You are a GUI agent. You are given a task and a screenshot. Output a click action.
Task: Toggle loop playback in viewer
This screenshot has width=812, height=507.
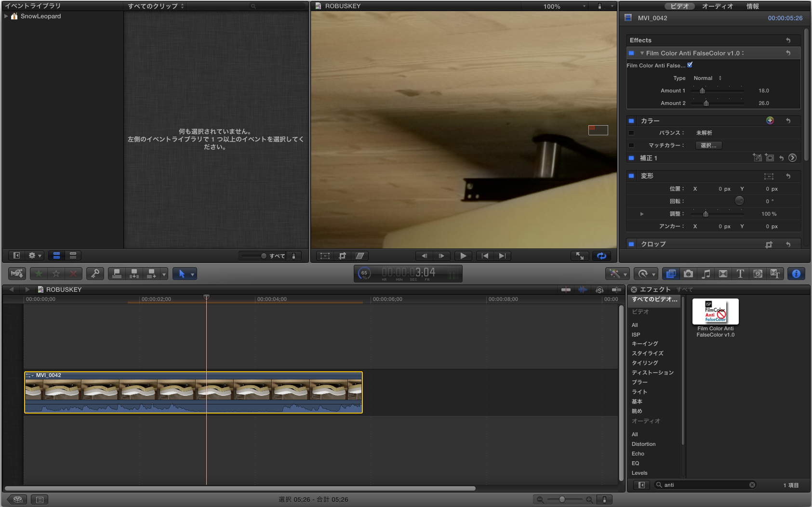tap(601, 256)
